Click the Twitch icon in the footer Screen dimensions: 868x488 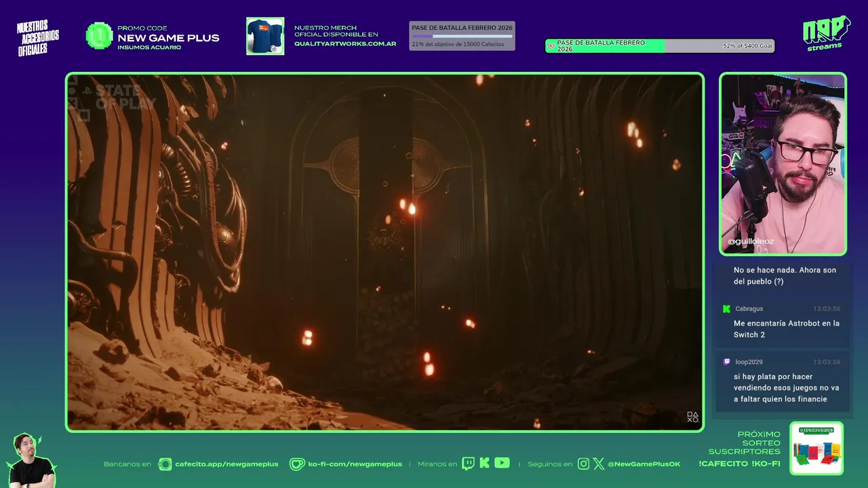coord(468,464)
